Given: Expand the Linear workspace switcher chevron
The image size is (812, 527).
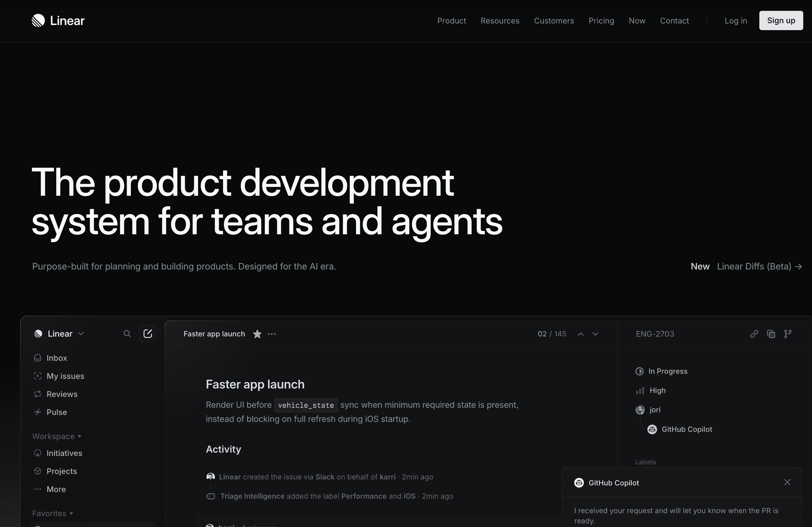Looking at the screenshot, I should tap(82, 333).
